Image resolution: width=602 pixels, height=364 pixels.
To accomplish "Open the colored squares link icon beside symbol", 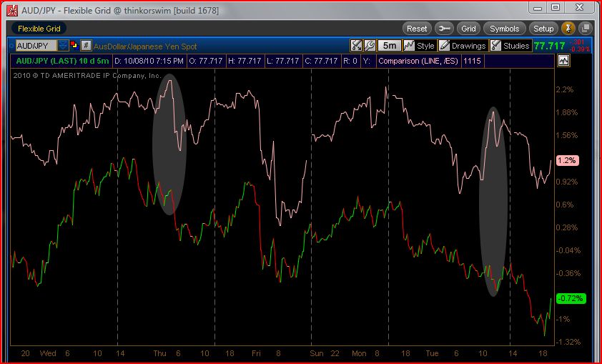I will (74, 46).
